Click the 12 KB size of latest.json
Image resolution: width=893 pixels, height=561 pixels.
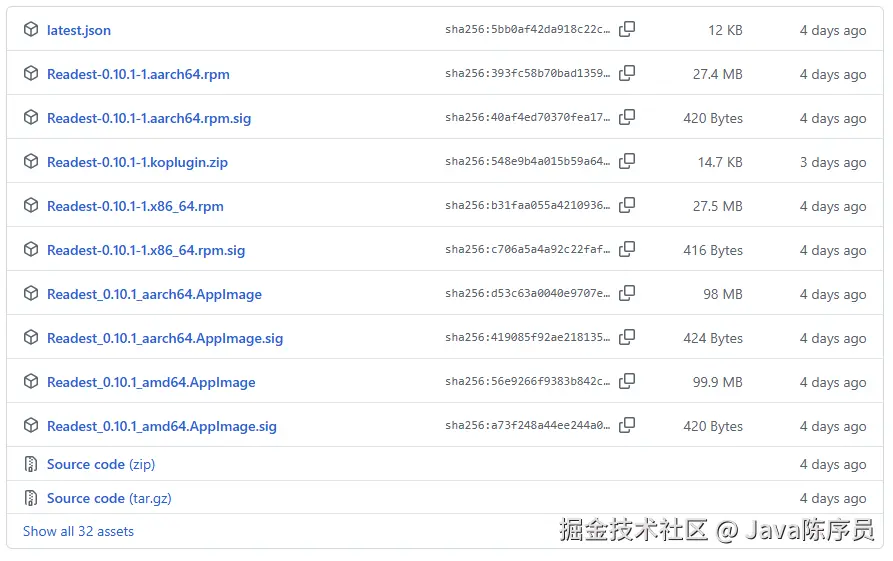point(725,30)
